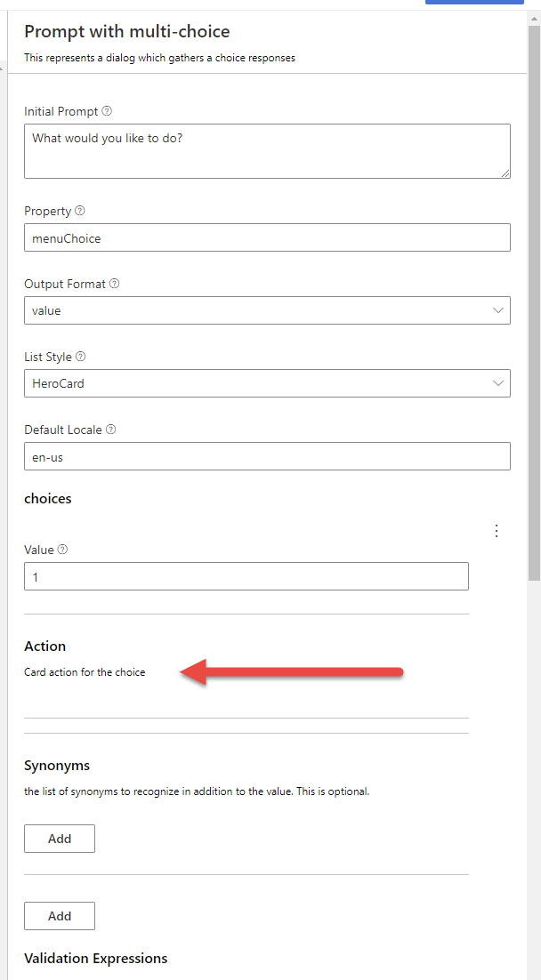Select the Validation Expressions section header
The image size is (541, 980).
[x=95, y=959]
